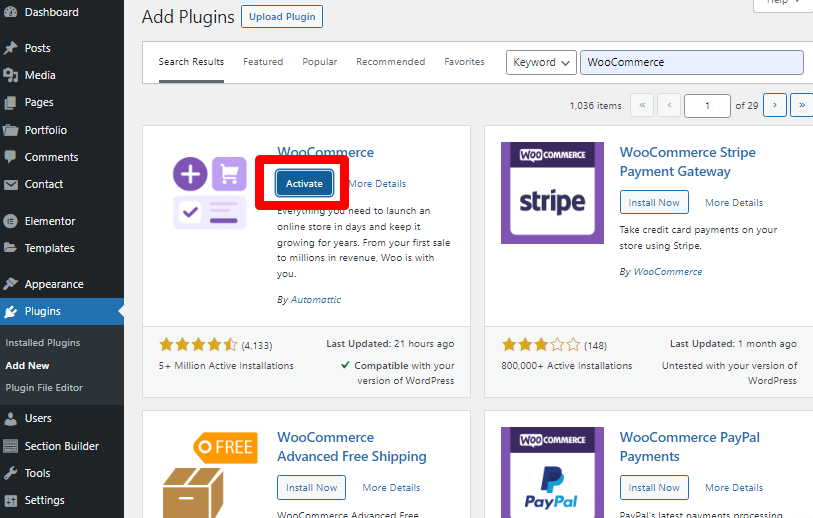Click the Elementor logo icon

[x=10, y=221]
